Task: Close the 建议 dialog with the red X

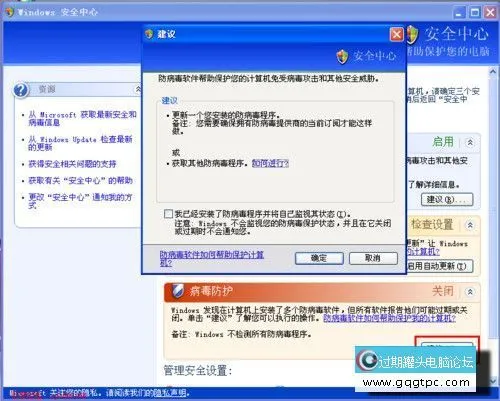Action: click(396, 34)
